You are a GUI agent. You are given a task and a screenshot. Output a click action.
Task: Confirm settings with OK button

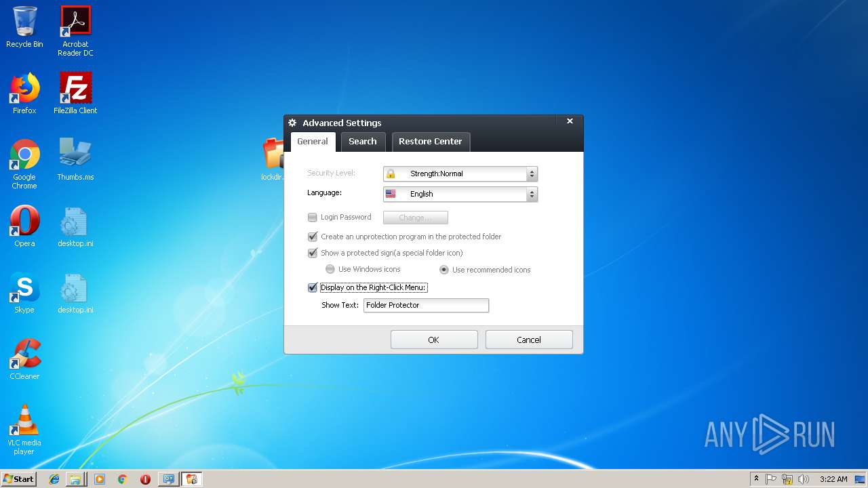point(434,340)
